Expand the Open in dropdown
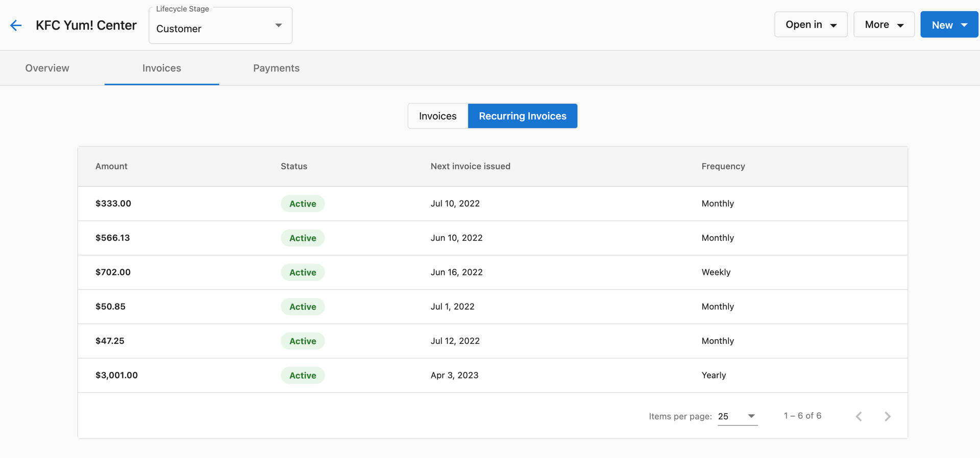 (x=811, y=24)
